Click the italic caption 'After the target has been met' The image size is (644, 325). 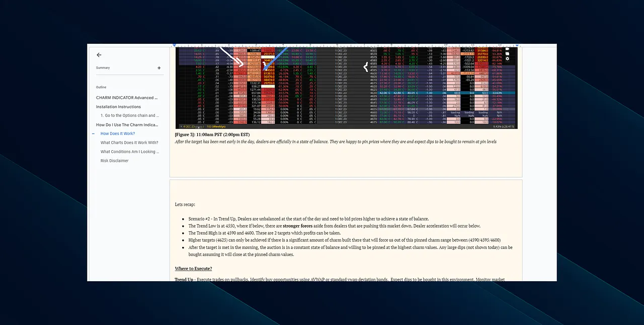click(336, 142)
